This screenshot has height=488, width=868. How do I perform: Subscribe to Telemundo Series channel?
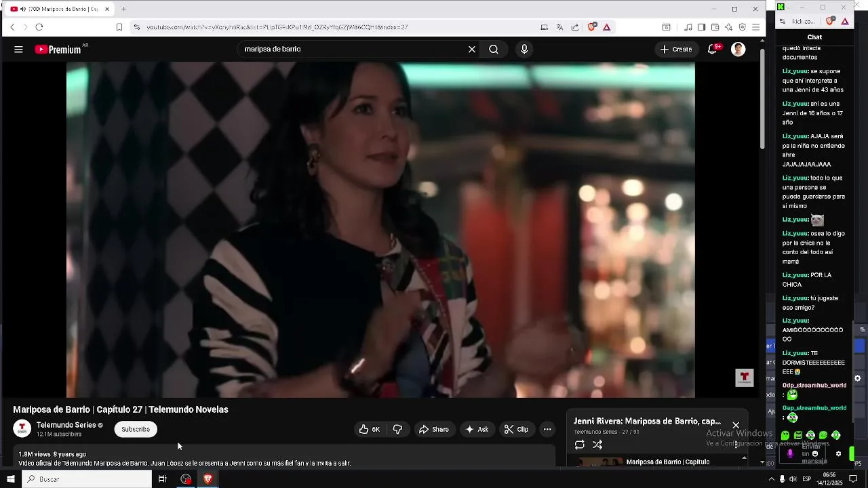click(x=136, y=429)
